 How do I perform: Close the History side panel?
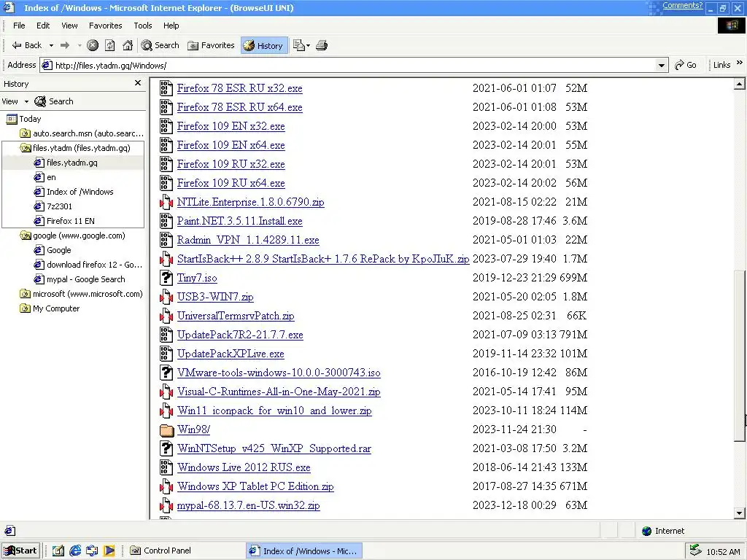point(138,83)
